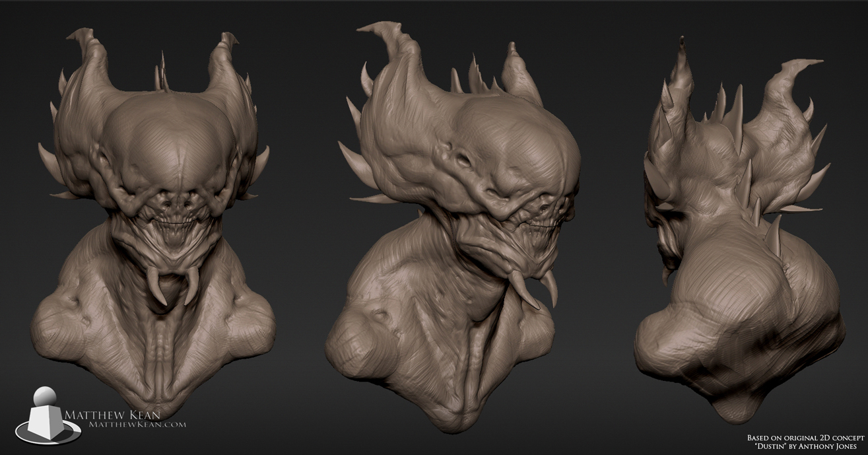Click the back view creature bust render
Image resolution: width=868 pixels, height=455 pixels.
coord(739,231)
